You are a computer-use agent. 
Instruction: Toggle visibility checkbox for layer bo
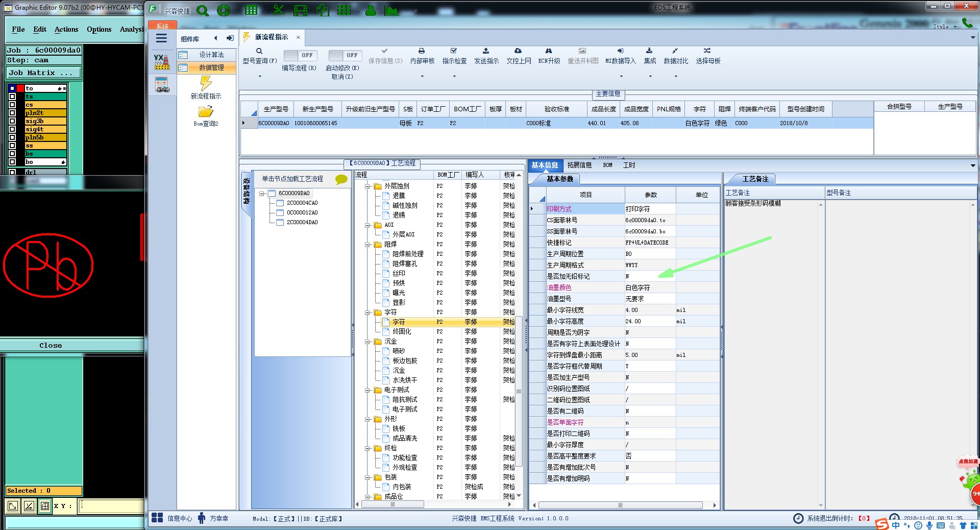(x=12, y=162)
